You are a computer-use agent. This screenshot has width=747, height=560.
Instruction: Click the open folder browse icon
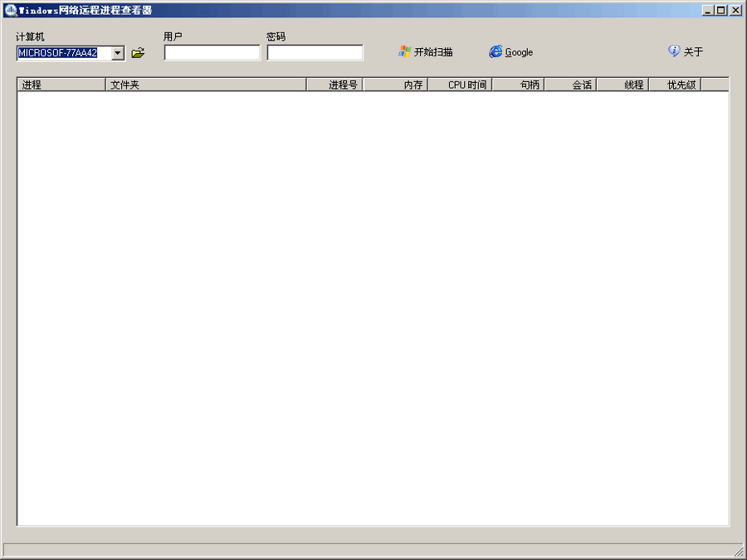pos(138,53)
